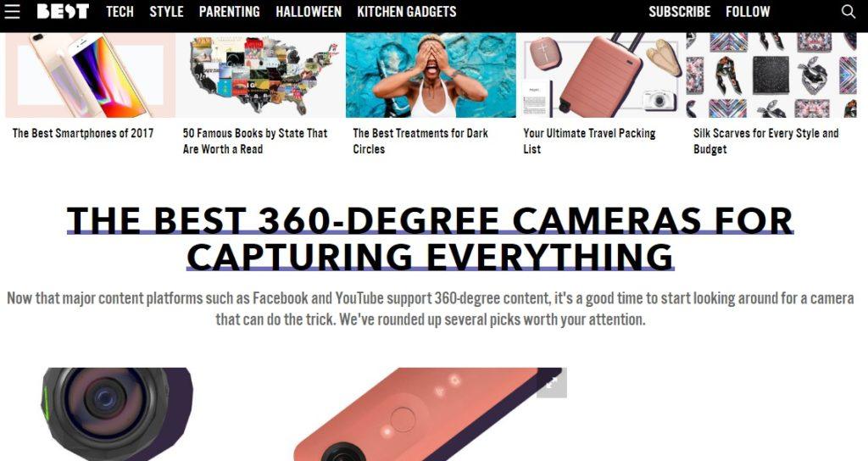Open the Halloween section
This screenshot has width=868, height=461.
pos(309,12)
